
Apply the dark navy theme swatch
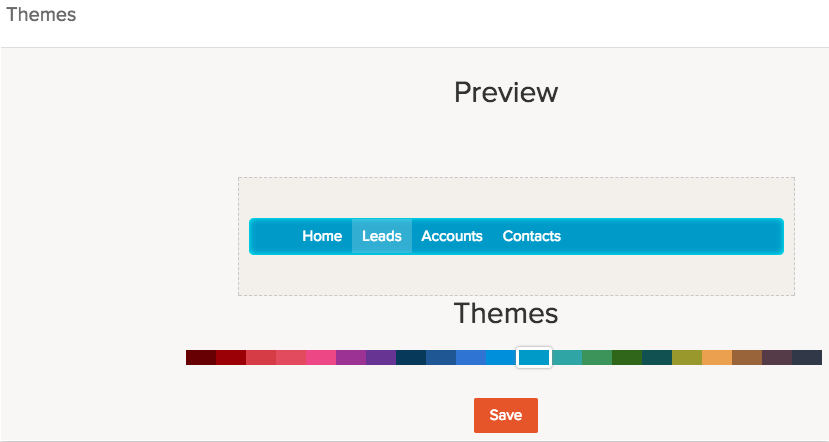pyautogui.click(x=411, y=357)
